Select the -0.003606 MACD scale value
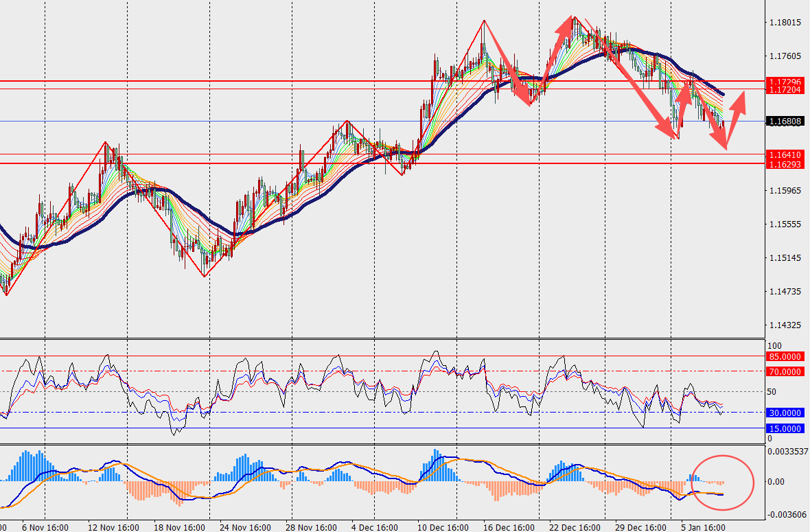This screenshot has width=810, height=532. coord(787,514)
